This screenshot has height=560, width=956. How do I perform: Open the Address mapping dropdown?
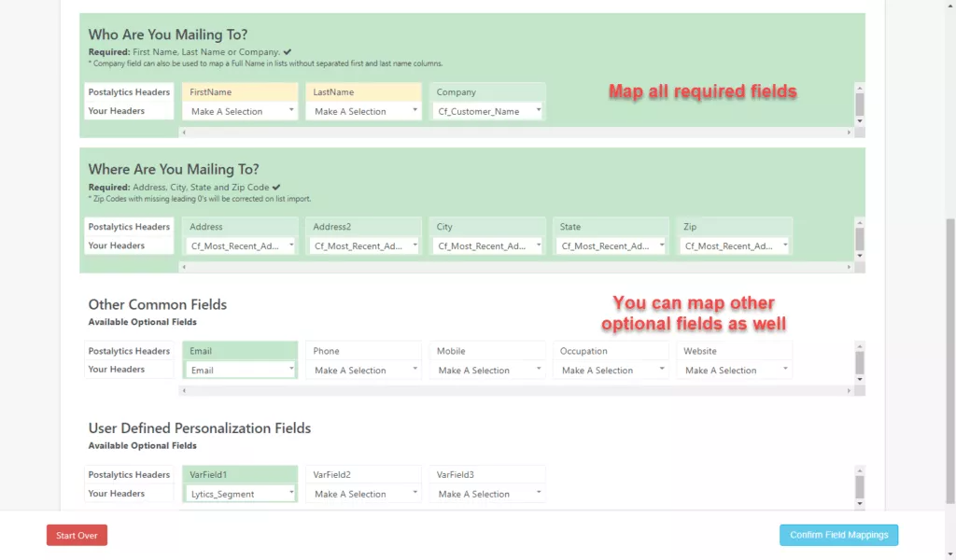[240, 245]
